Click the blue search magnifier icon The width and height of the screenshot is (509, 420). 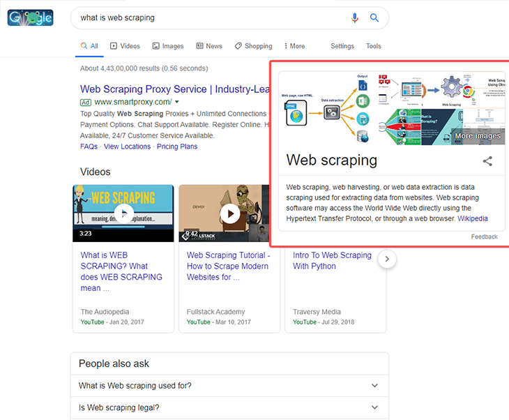[x=374, y=18]
